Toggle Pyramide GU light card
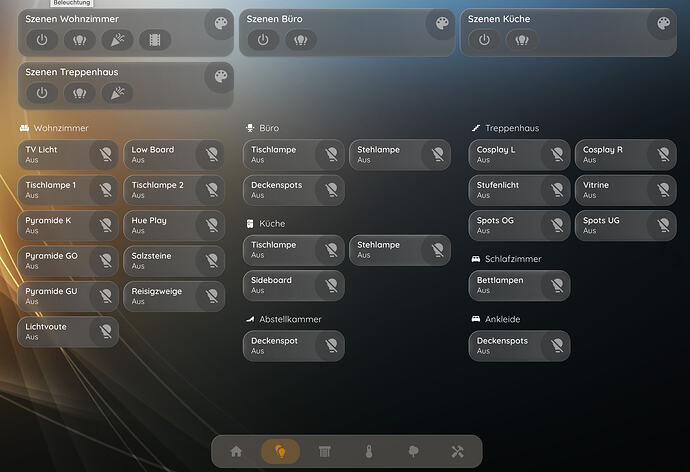690x472 pixels. tap(68, 296)
